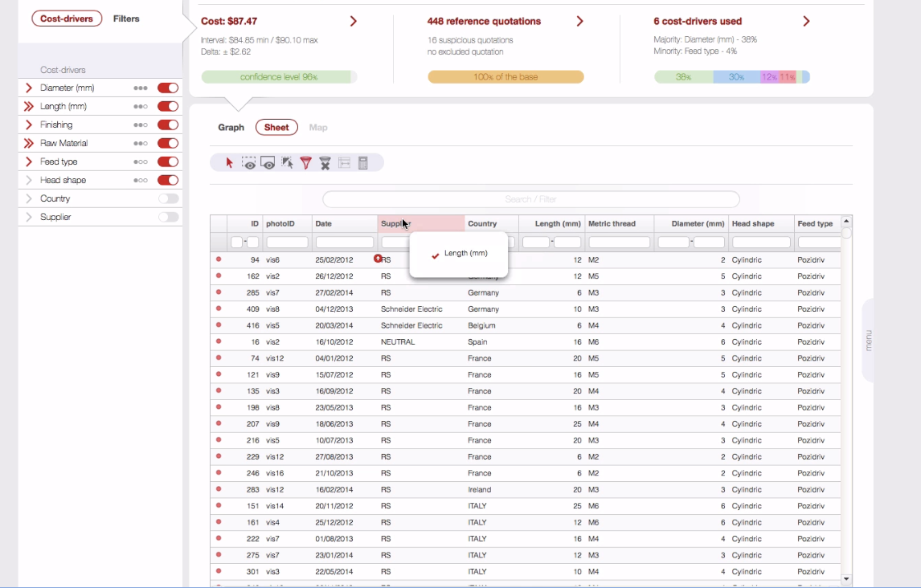This screenshot has width=921, height=588.
Task: Open the side menu handle
Action: pyautogui.click(x=868, y=340)
